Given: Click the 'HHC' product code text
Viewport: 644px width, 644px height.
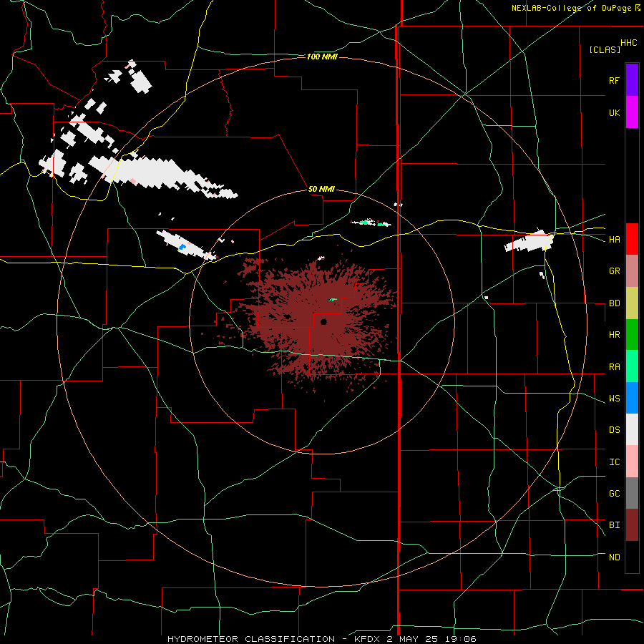Looking at the screenshot, I should point(628,43).
